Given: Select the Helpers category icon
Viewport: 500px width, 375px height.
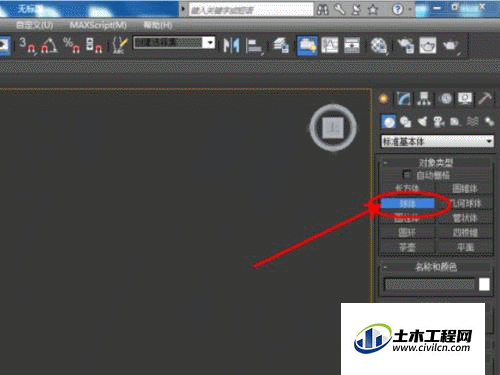Looking at the screenshot, I should pos(455,122).
